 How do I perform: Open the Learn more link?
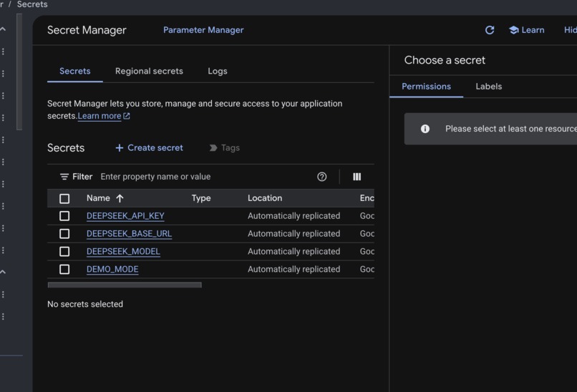point(100,116)
